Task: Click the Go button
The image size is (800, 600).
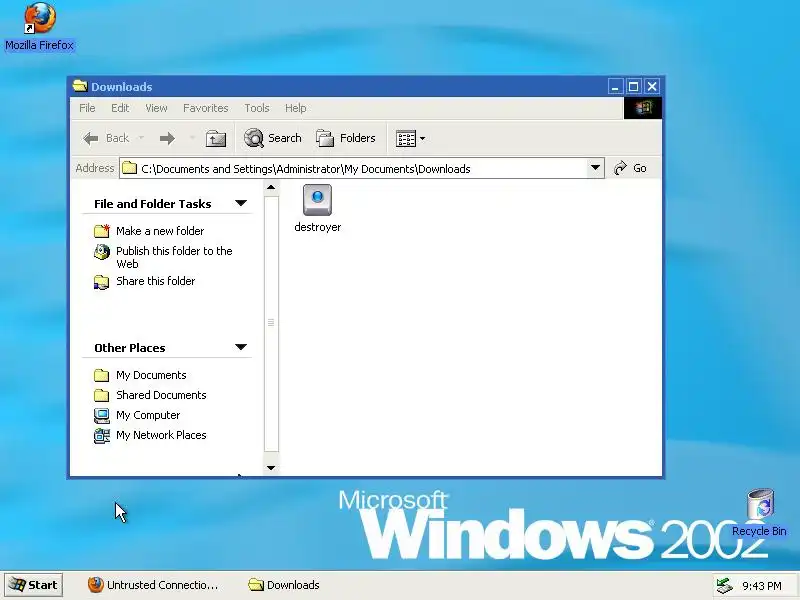Action: (x=631, y=168)
